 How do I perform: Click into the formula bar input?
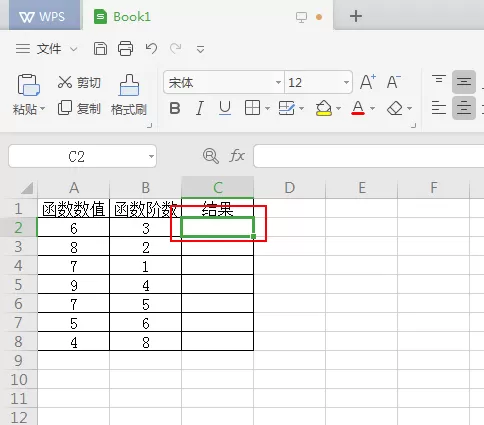(369, 156)
